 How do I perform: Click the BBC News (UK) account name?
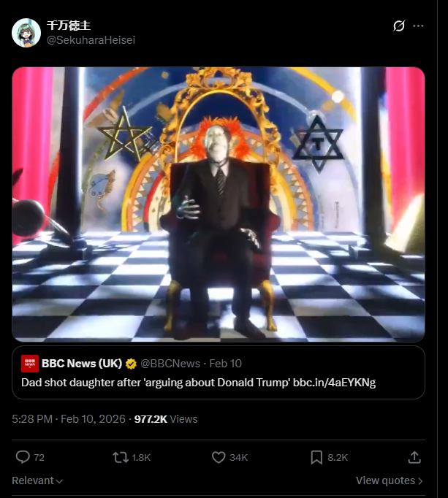pos(83,363)
